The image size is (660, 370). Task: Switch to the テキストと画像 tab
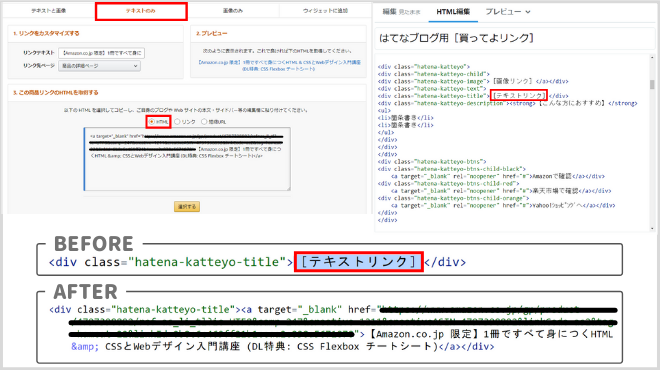click(x=49, y=11)
